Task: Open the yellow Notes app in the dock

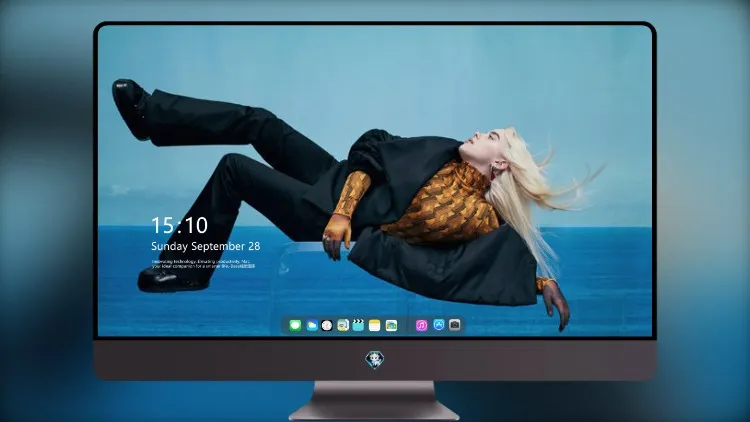Action: [x=375, y=325]
